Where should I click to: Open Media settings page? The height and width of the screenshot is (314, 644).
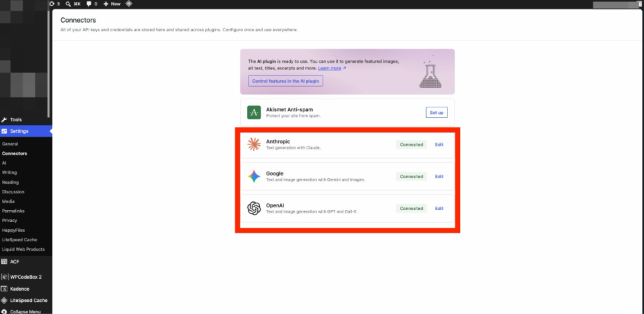(x=8, y=201)
